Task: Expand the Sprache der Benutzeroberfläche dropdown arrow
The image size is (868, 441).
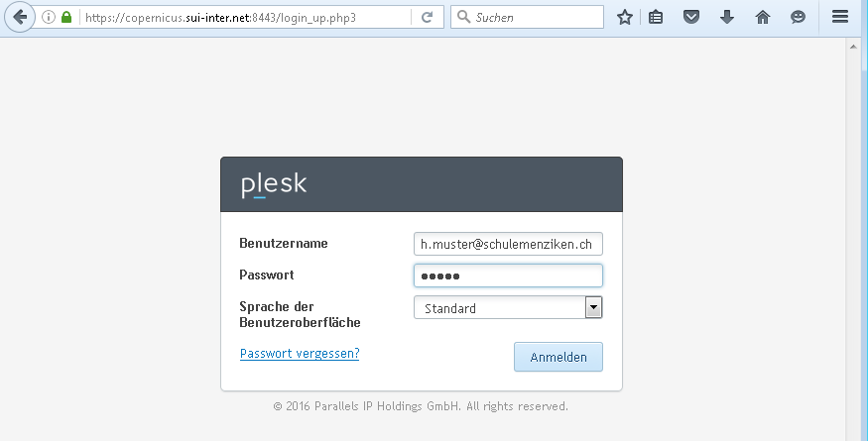Action: pyautogui.click(x=593, y=307)
